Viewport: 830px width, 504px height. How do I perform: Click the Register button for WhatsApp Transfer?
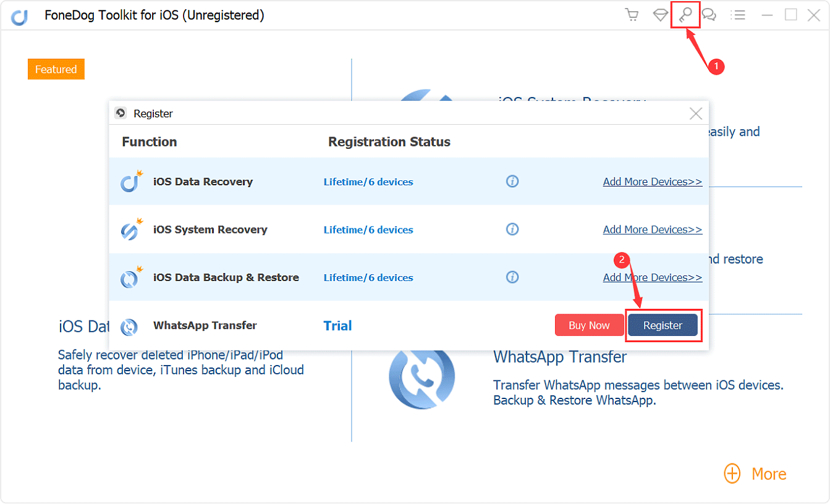pos(663,325)
